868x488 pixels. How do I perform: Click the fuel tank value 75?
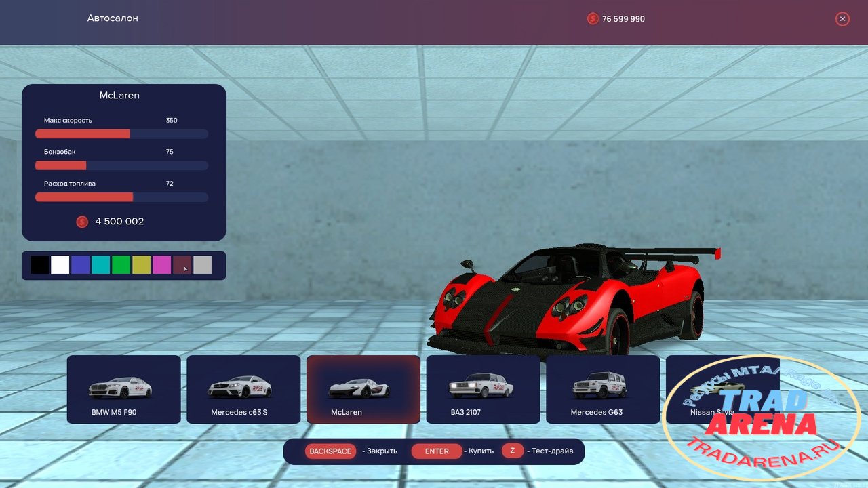click(x=170, y=152)
